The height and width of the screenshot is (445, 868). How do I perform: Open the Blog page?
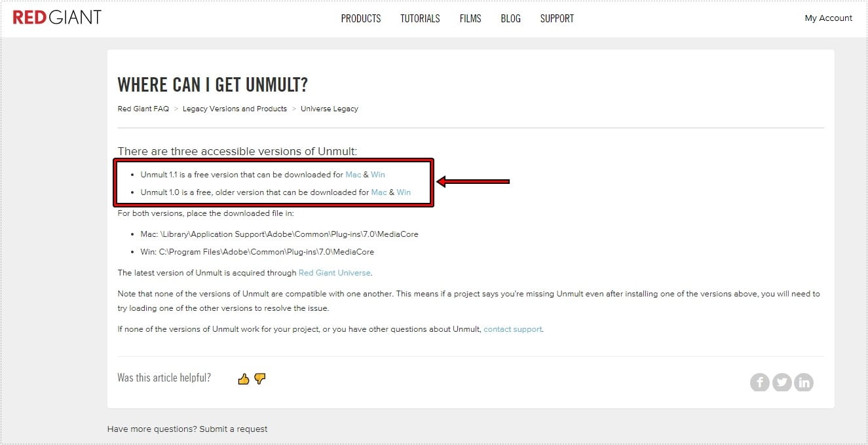[x=510, y=18]
